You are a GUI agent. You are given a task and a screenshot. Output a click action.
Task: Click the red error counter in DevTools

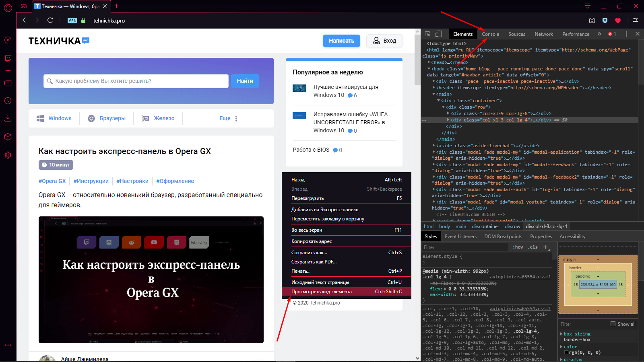(612, 34)
